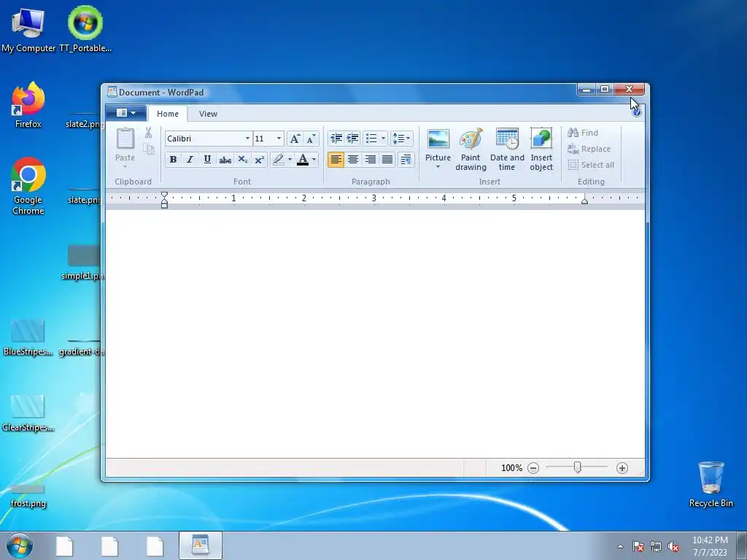
Task: Click Find in the Editing group
Action: pos(583,133)
